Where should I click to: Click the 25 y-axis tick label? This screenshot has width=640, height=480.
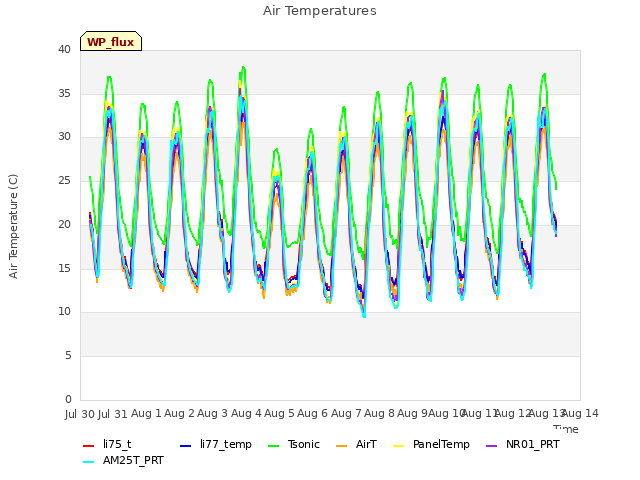tap(64, 180)
